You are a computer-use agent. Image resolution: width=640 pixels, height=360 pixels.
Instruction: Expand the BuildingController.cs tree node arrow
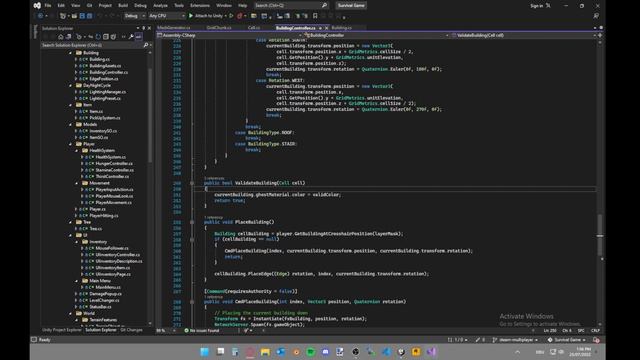[x=76, y=72]
